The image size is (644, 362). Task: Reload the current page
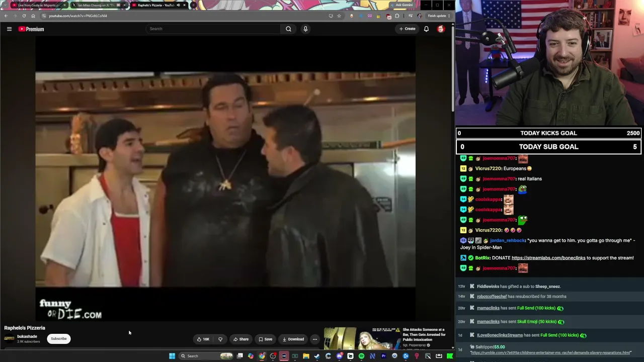(24, 16)
